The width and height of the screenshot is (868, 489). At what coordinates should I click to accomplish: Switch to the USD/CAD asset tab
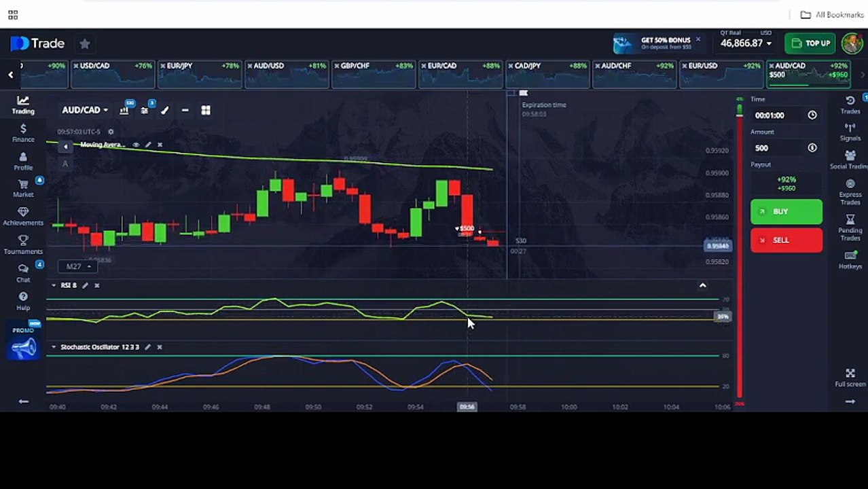[x=113, y=74]
